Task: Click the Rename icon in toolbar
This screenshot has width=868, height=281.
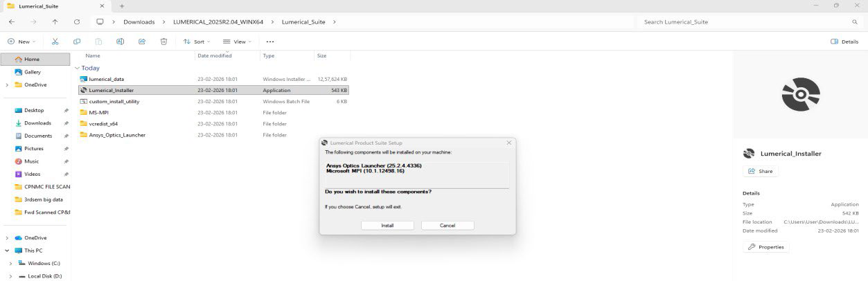Action: (x=120, y=42)
